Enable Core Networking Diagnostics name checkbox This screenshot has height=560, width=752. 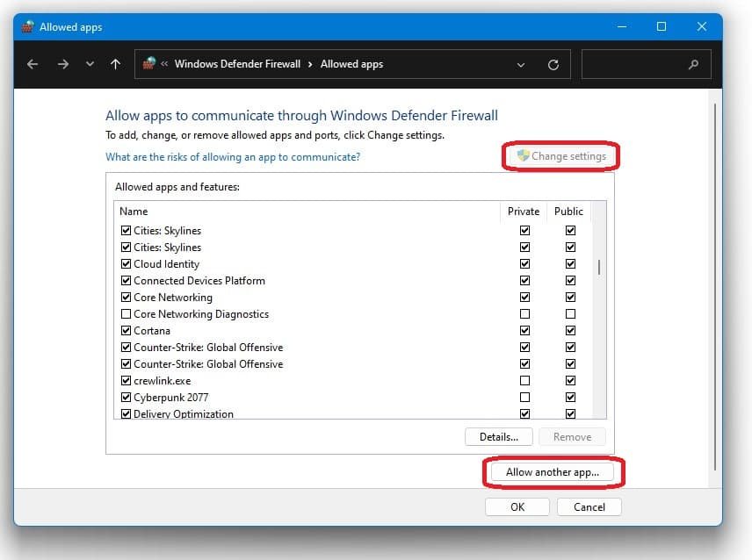tap(127, 313)
